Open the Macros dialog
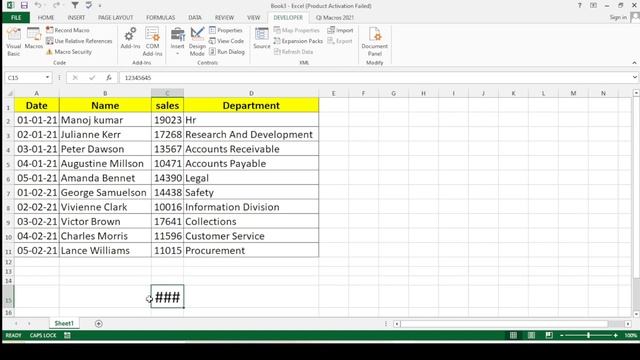Screen dimensions: 640x360 point(33,39)
